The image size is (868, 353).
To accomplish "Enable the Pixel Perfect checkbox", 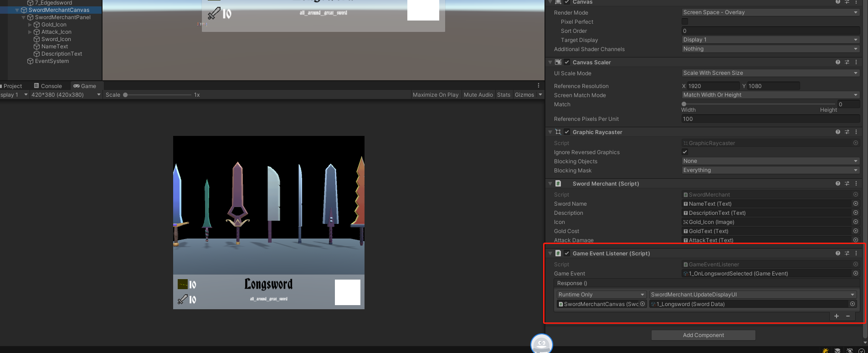I will [685, 21].
